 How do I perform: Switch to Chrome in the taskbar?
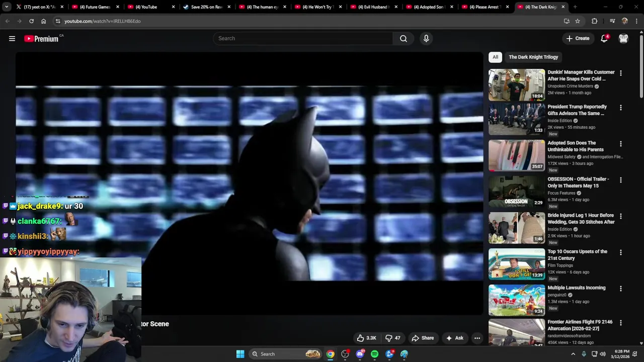point(330,354)
